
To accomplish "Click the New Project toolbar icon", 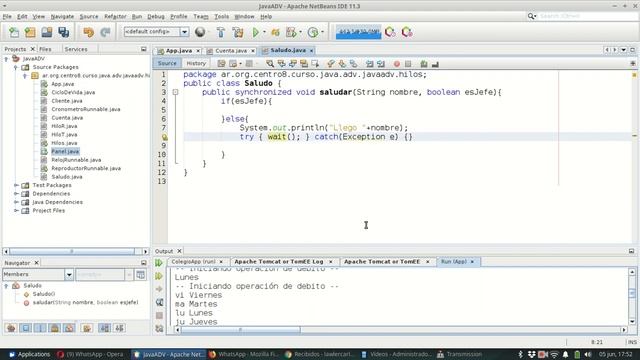I will 30,32.
